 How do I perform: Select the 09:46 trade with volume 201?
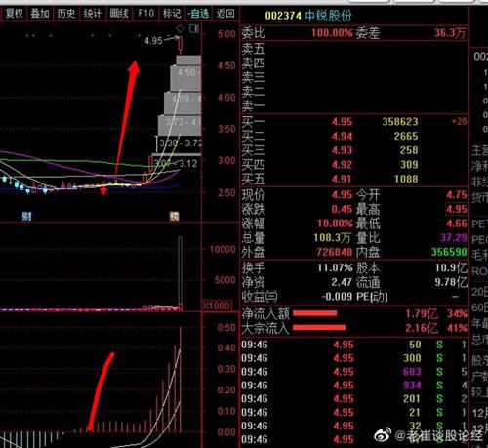[x=354, y=399]
